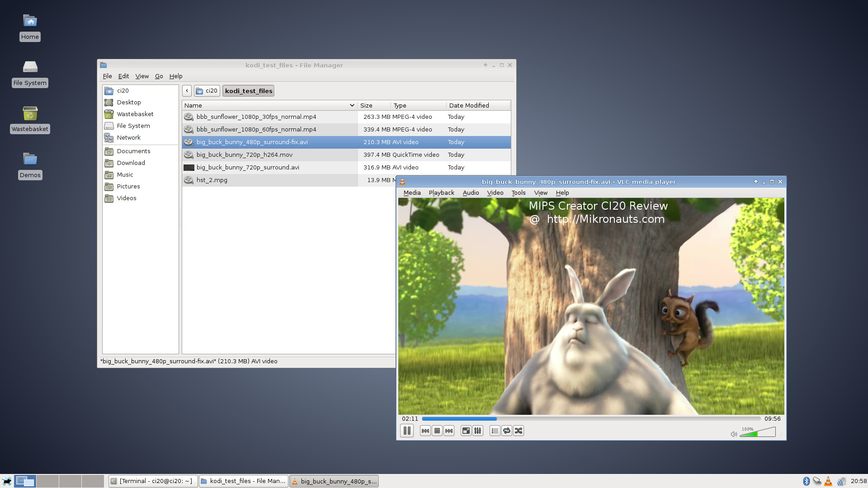Image resolution: width=868 pixels, height=488 pixels.
Task: Sort by Size column header
Action: 374,106
